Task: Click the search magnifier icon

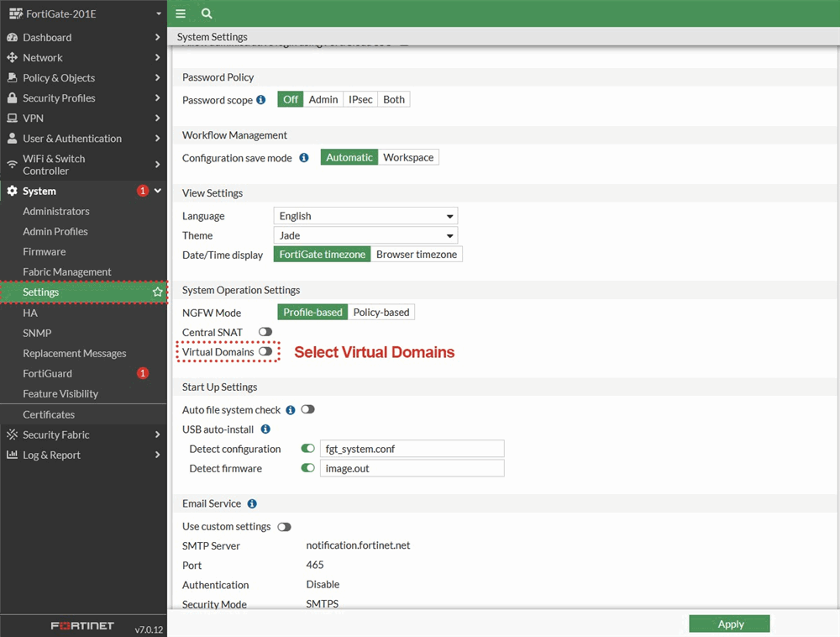Action: pos(207,13)
